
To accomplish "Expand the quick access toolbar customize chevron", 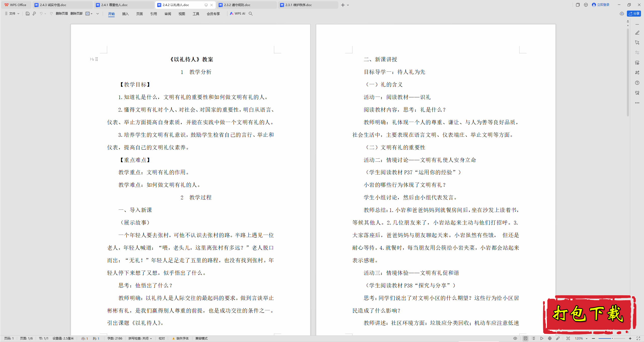I will click(x=98, y=14).
